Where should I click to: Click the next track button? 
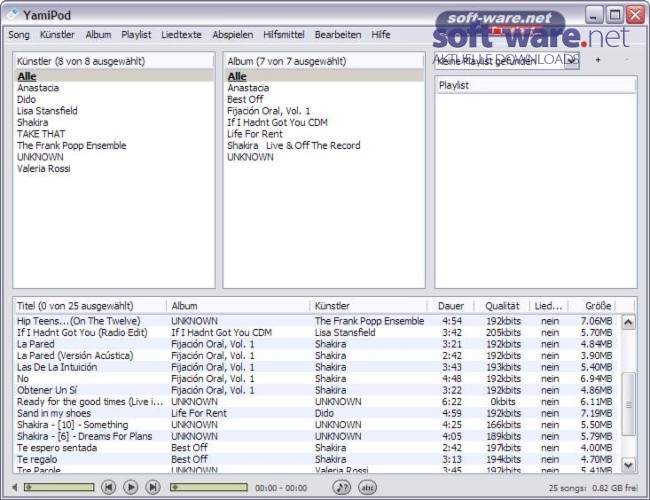(x=153, y=487)
